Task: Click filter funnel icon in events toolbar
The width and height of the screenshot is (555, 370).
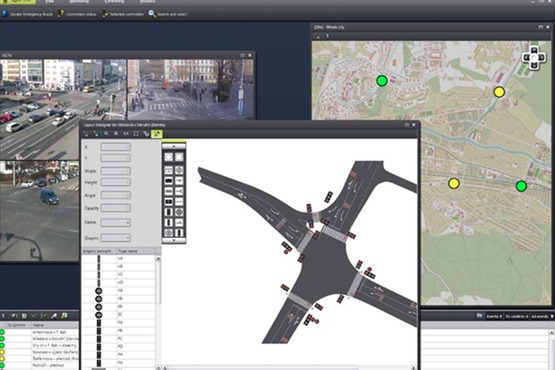Action: click(x=3, y=315)
